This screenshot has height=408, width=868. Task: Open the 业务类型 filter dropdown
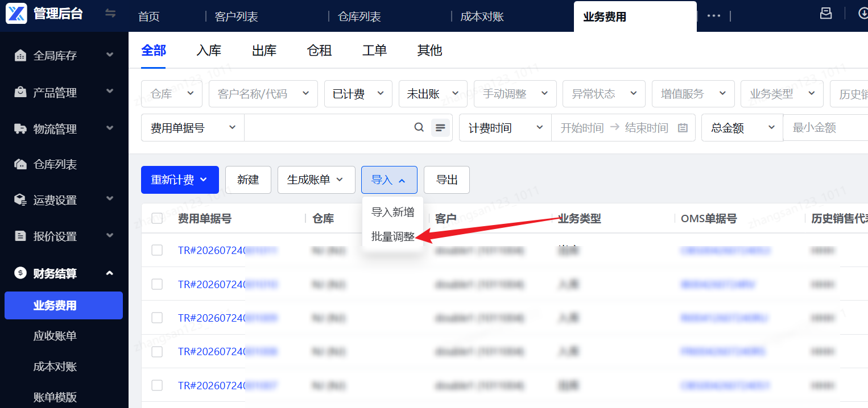click(x=782, y=94)
